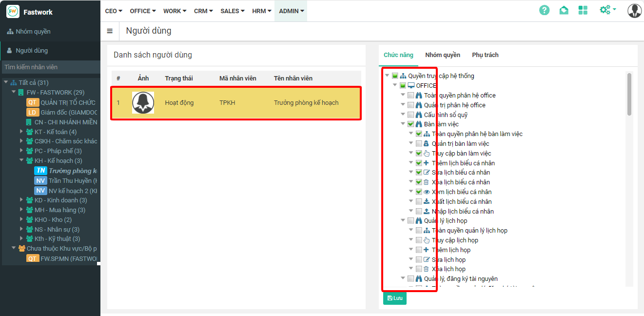
Task: Open the green apps grid icon
Action: (x=583, y=10)
